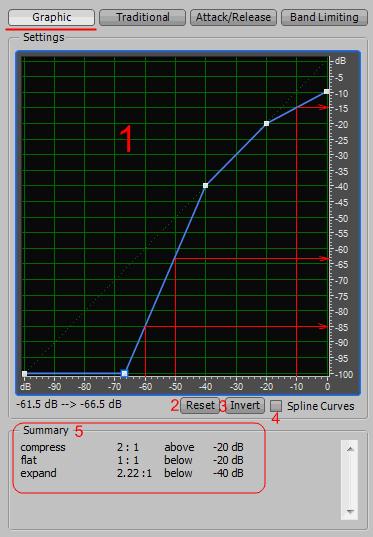Image resolution: width=373 pixels, height=537 pixels.
Task: Open the Traditional tab
Action: click(142, 17)
